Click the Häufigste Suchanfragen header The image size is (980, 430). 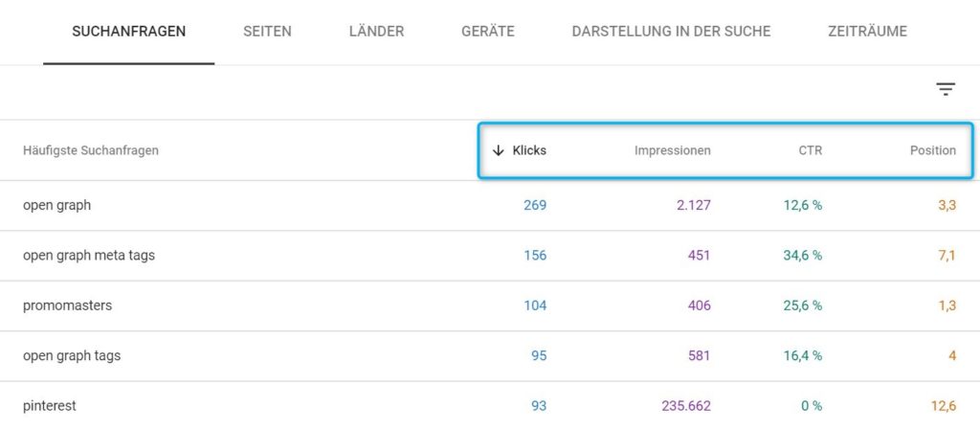91,150
